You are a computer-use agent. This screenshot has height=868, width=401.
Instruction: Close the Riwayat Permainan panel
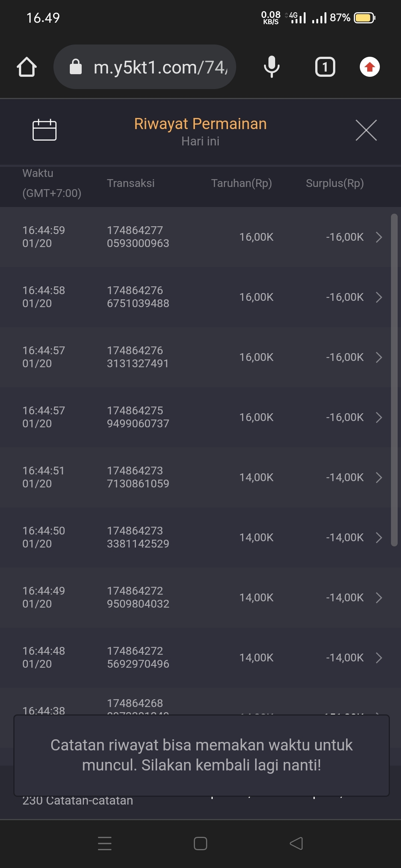(x=366, y=130)
